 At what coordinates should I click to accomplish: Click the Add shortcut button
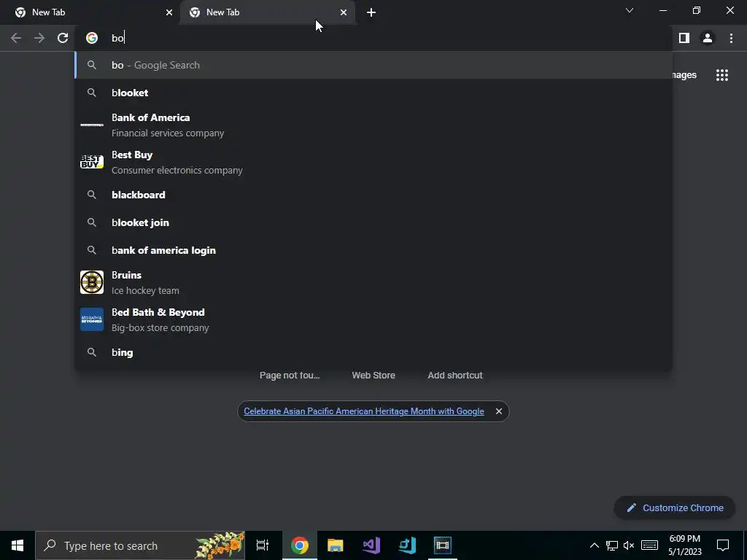tap(455, 376)
